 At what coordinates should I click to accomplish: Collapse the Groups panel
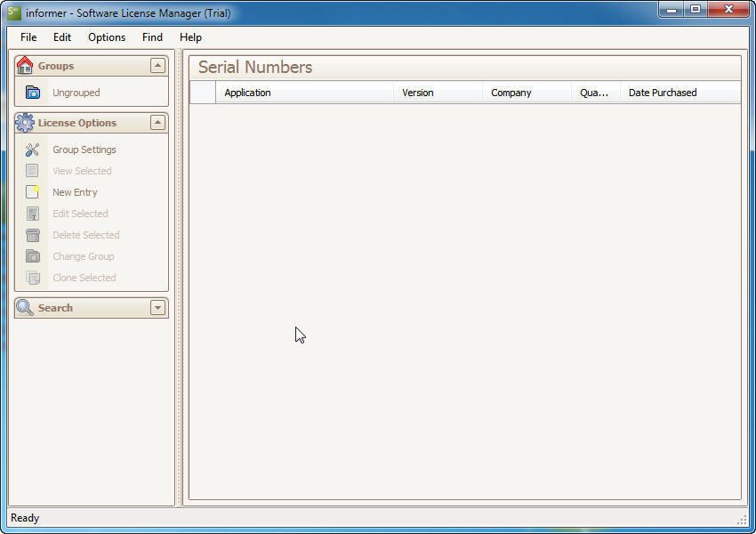click(157, 66)
